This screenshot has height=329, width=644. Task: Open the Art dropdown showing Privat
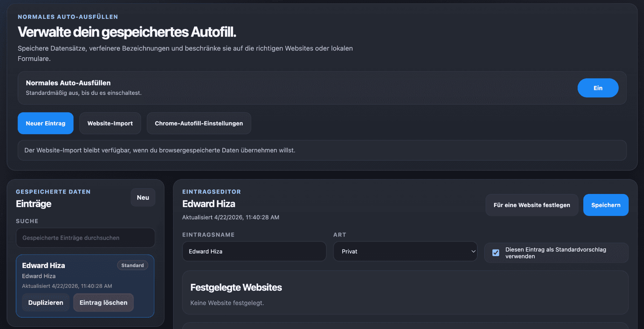click(x=405, y=251)
